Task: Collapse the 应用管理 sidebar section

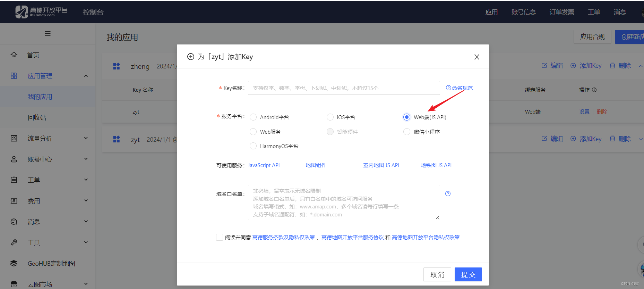Action: click(x=86, y=76)
